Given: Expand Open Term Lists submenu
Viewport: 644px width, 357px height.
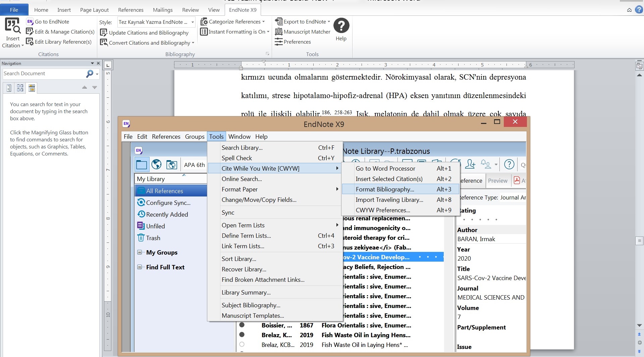Looking at the screenshot, I should tap(275, 225).
